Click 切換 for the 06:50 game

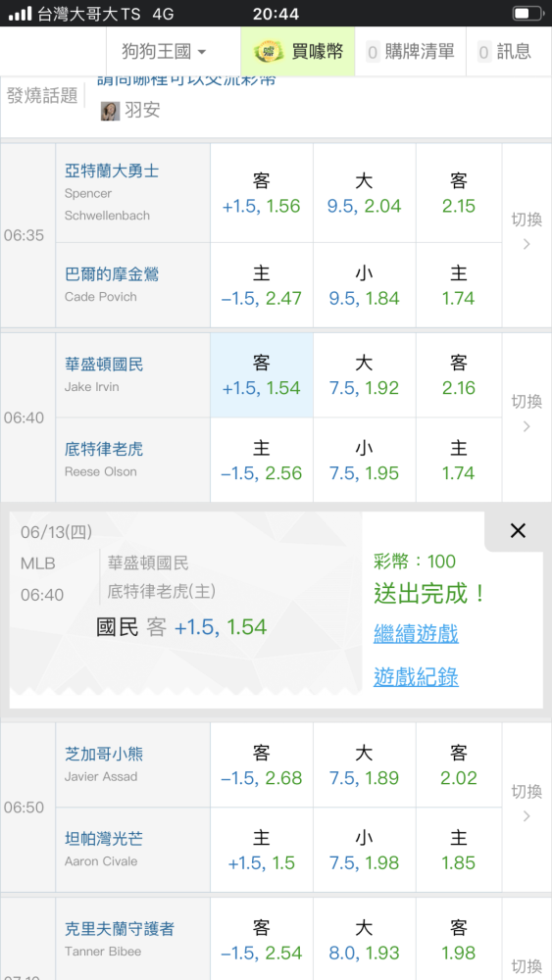click(527, 804)
